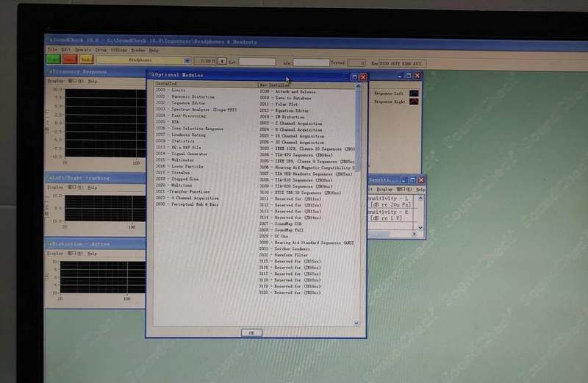Click the Response Right color swatch

point(414,101)
